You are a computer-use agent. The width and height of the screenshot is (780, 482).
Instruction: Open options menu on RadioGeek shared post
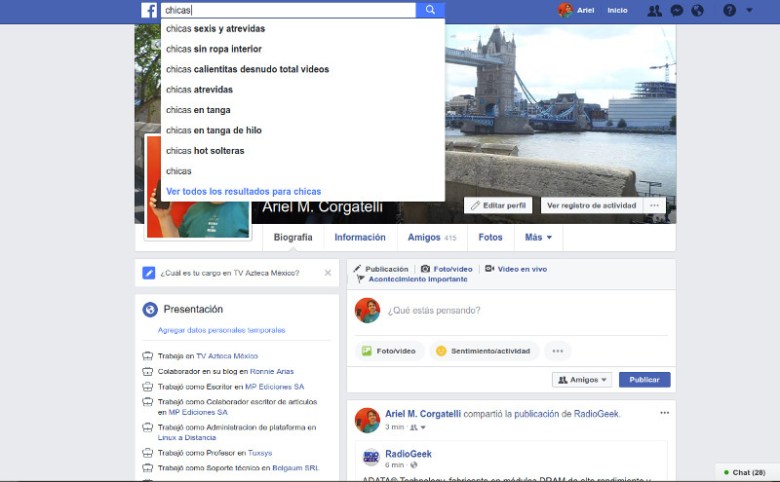(664, 412)
